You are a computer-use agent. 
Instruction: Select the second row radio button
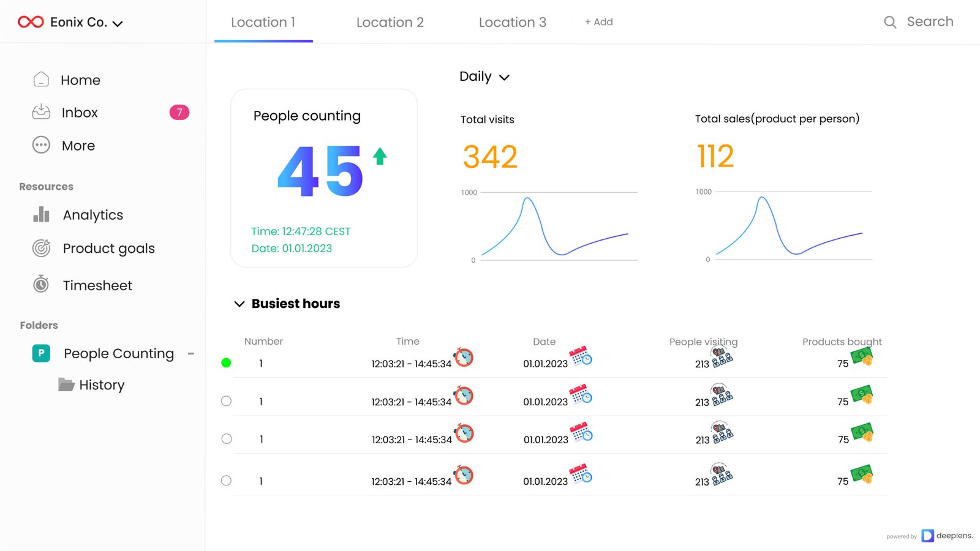click(x=226, y=401)
